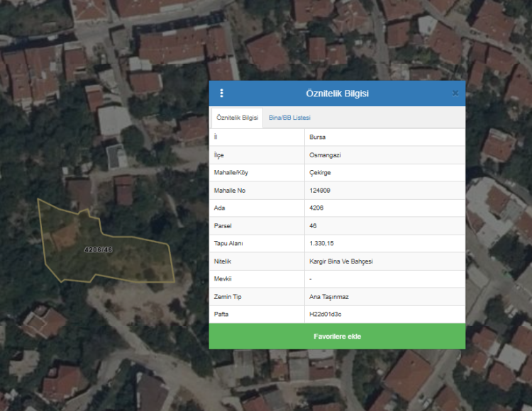Select the Tapu Alanı value 1.330,15
Image resolution: width=532 pixels, height=411 pixels.
(322, 244)
